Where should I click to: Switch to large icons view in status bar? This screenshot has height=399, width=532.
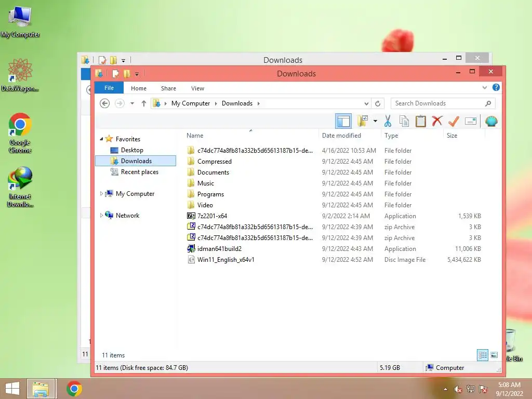coord(494,355)
